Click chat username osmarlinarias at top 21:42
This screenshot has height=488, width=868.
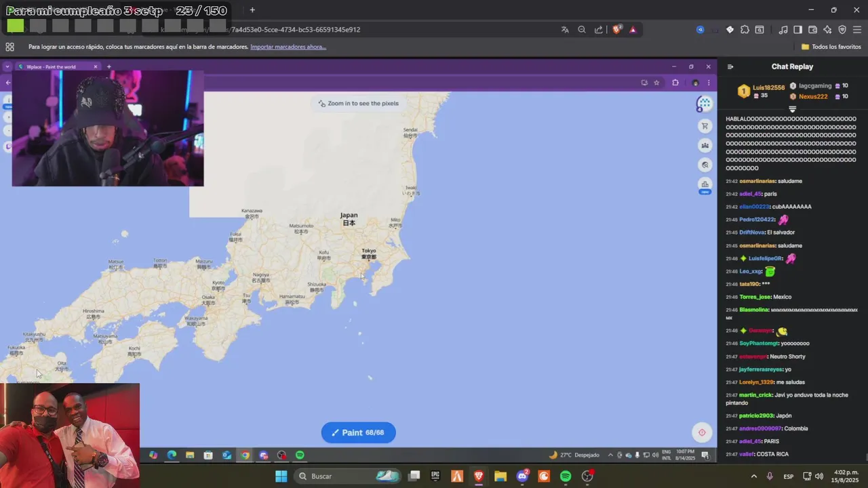757,181
